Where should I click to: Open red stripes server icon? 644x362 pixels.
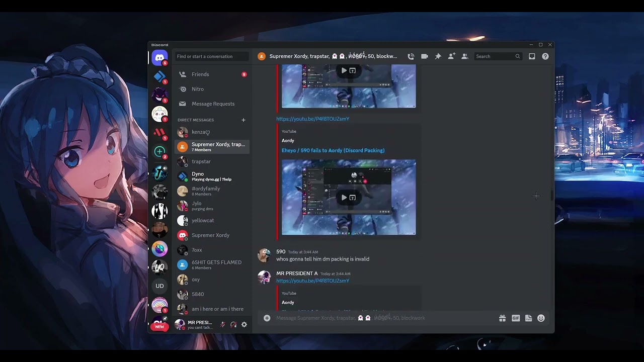159,133
